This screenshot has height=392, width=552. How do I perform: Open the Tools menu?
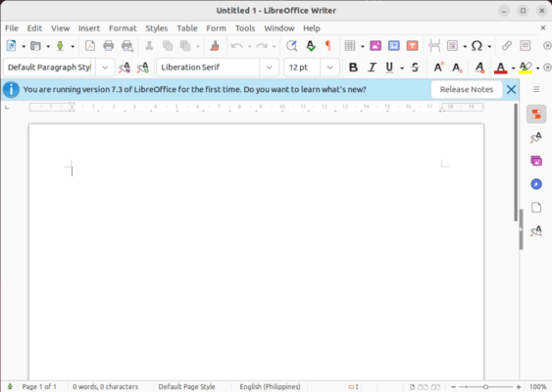(245, 28)
